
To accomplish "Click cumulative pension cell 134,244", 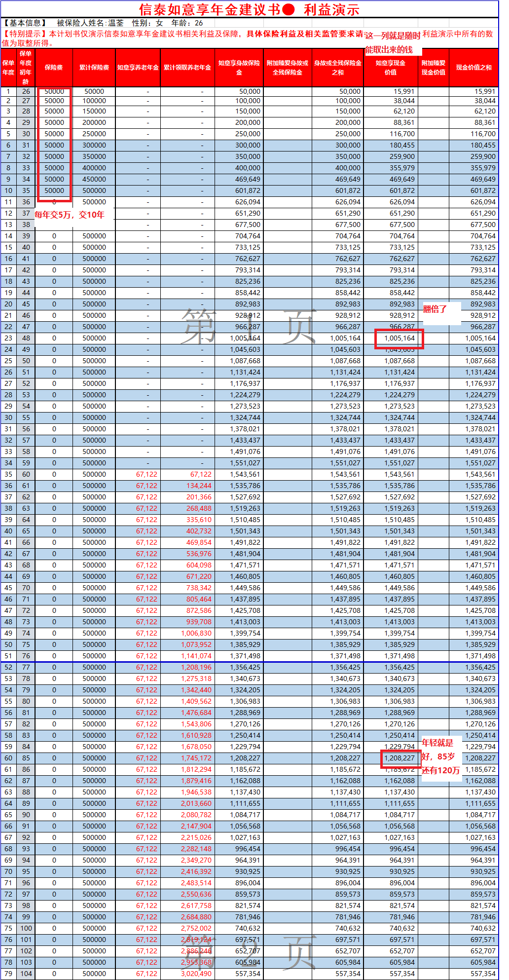I will (x=187, y=486).
